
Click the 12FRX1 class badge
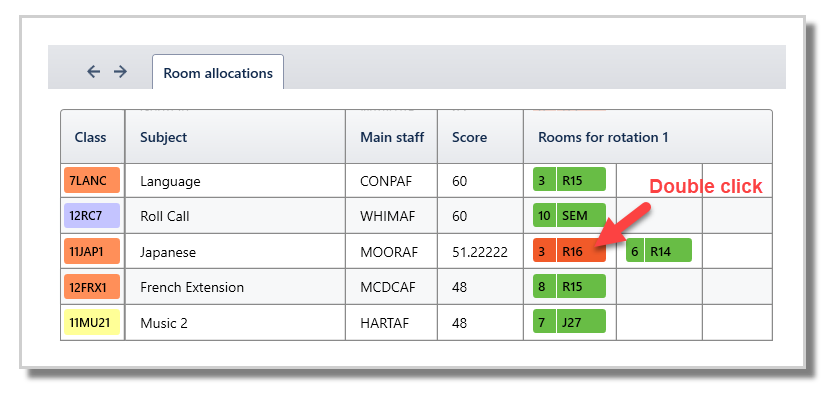click(x=92, y=287)
